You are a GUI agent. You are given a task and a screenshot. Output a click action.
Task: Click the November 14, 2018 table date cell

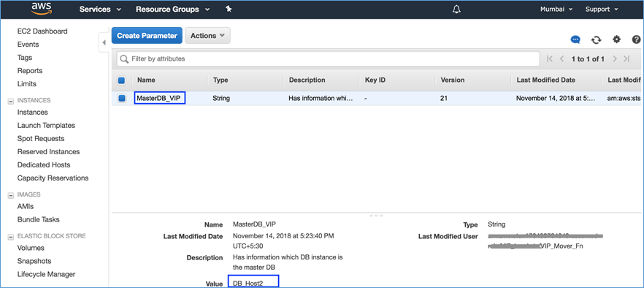point(556,99)
